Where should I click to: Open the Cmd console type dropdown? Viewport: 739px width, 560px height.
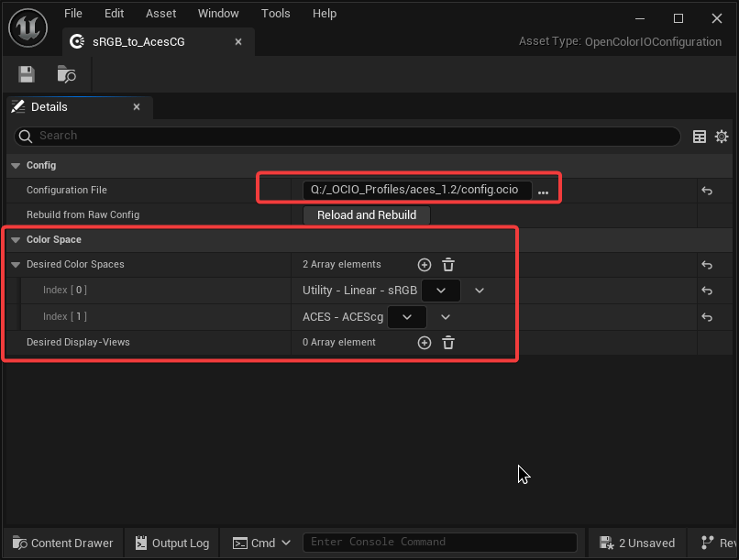(261, 544)
